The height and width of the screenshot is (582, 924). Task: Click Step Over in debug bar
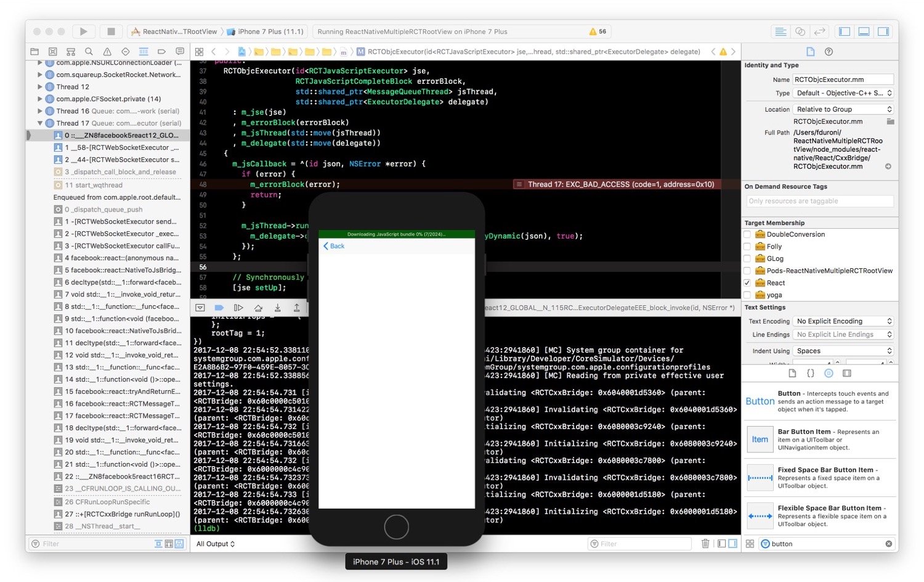coord(258,308)
